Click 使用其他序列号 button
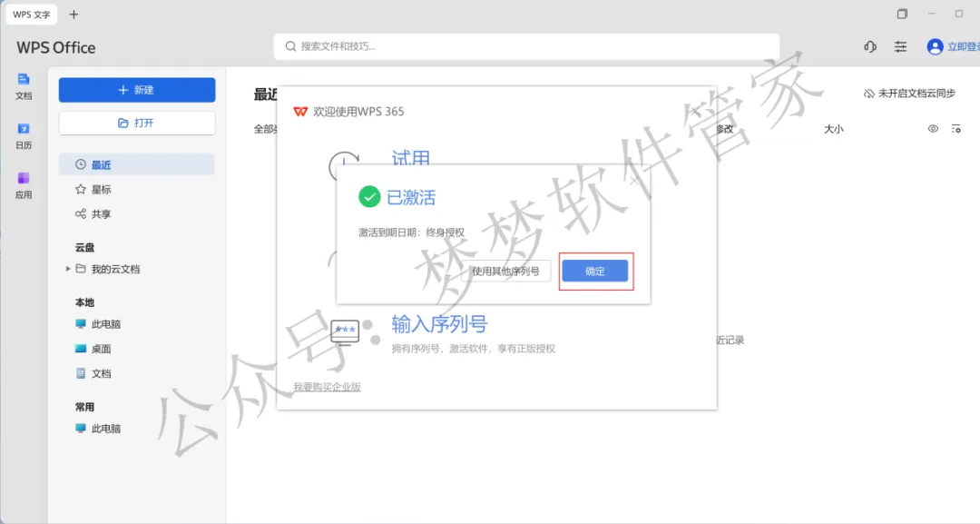This screenshot has width=980, height=524. click(x=505, y=271)
